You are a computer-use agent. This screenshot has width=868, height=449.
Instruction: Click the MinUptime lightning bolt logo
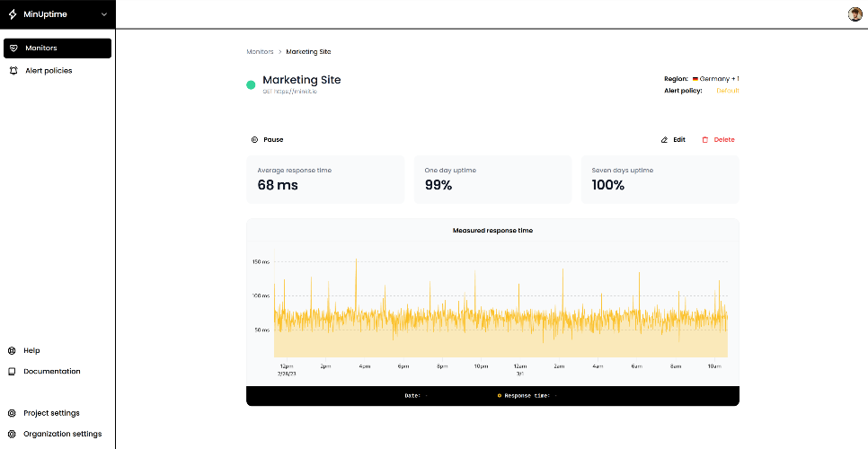click(13, 14)
